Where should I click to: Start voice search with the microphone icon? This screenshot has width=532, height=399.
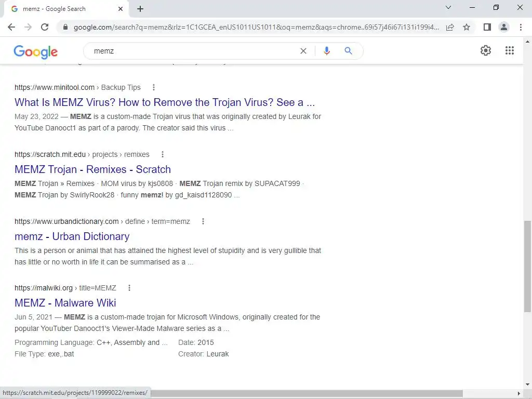[x=326, y=51]
